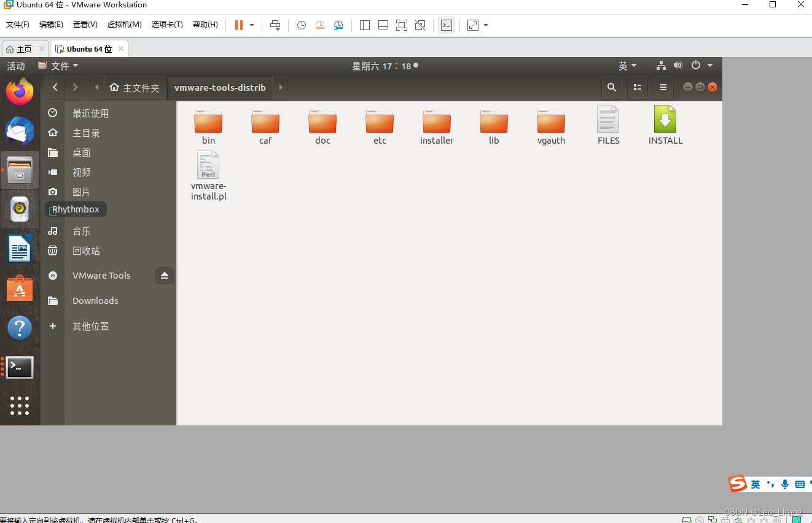
Task: Revert the VM to its previous snapshot
Action: pos(320,25)
